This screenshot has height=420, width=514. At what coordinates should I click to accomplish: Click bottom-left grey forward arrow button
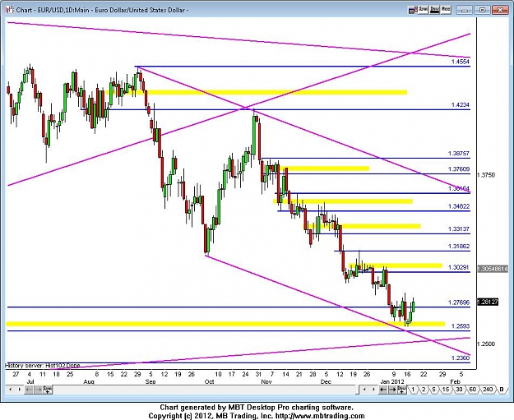[38, 390]
